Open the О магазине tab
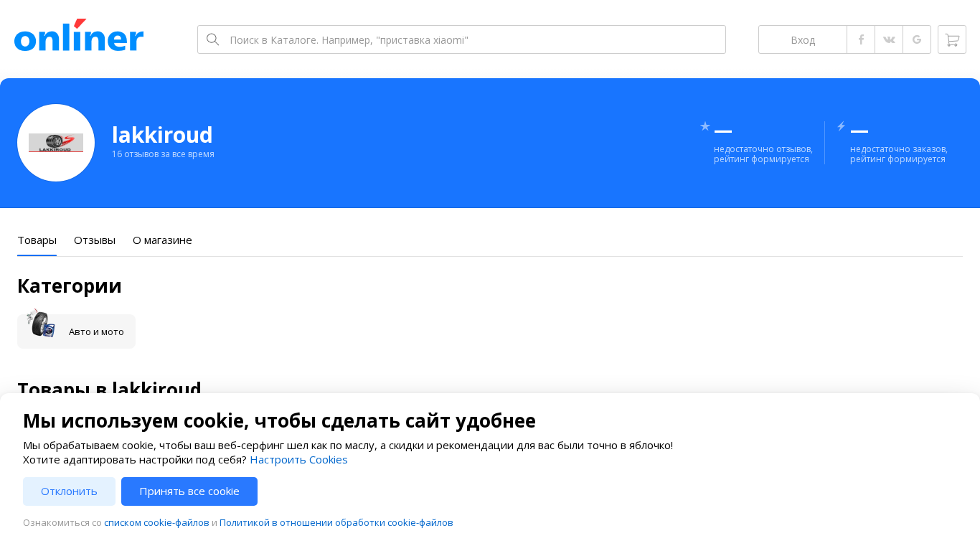This screenshot has width=980, height=551. click(x=162, y=240)
